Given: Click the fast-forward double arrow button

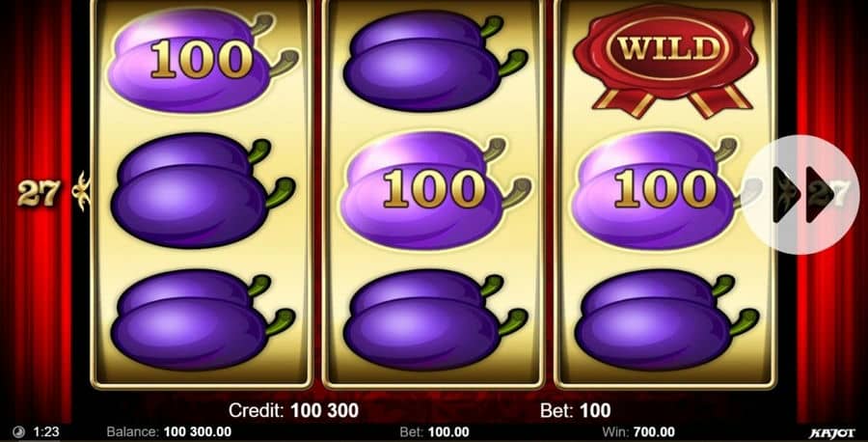Looking at the screenshot, I should click(x=800, y=194).
